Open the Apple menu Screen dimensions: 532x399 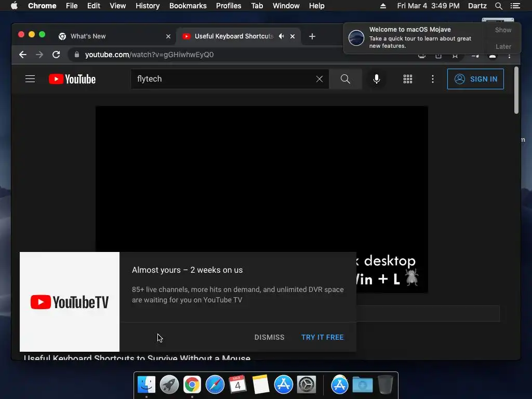pyautogui.click(x=14, y=6)
